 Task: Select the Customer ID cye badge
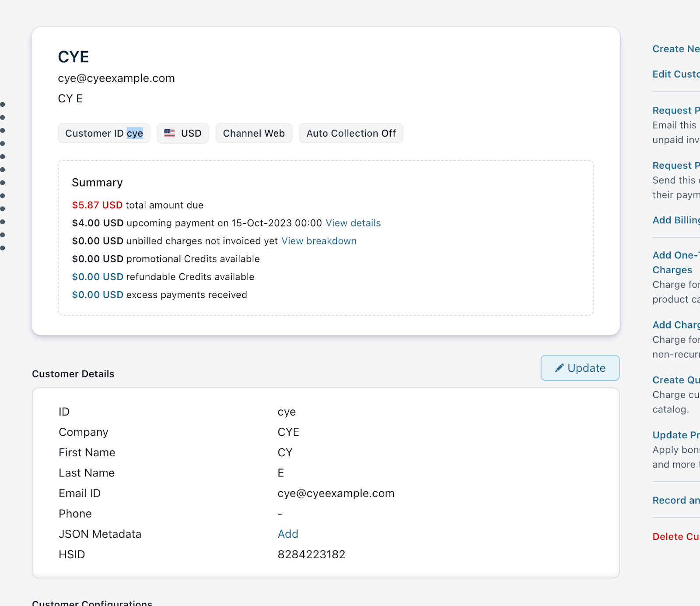coord(104,133)
